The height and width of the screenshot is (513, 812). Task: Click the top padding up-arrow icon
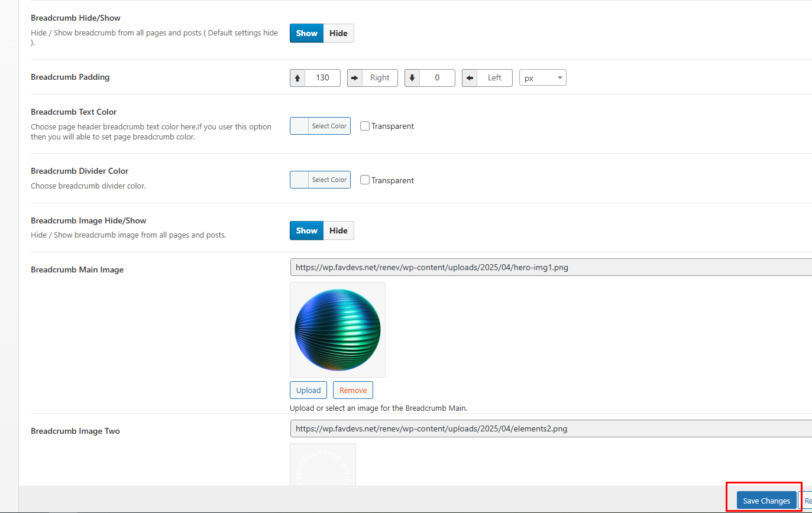click(297, 78)
